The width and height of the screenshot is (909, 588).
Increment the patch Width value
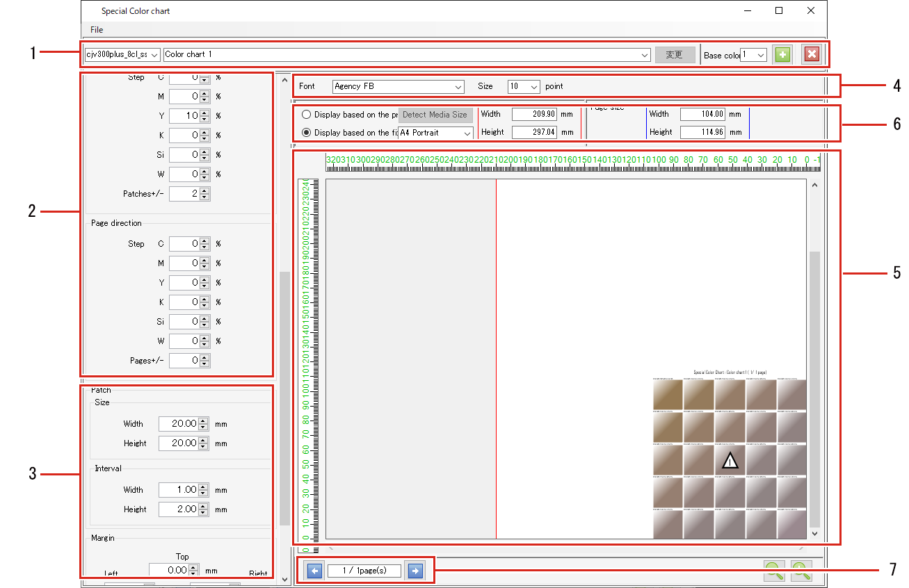point(203,420)
